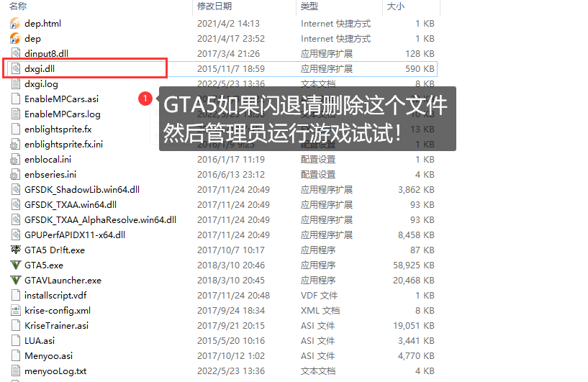The image size is (588, 382).
Task: Click the dxgi.dll file icon
Action: tap(15, 68)
